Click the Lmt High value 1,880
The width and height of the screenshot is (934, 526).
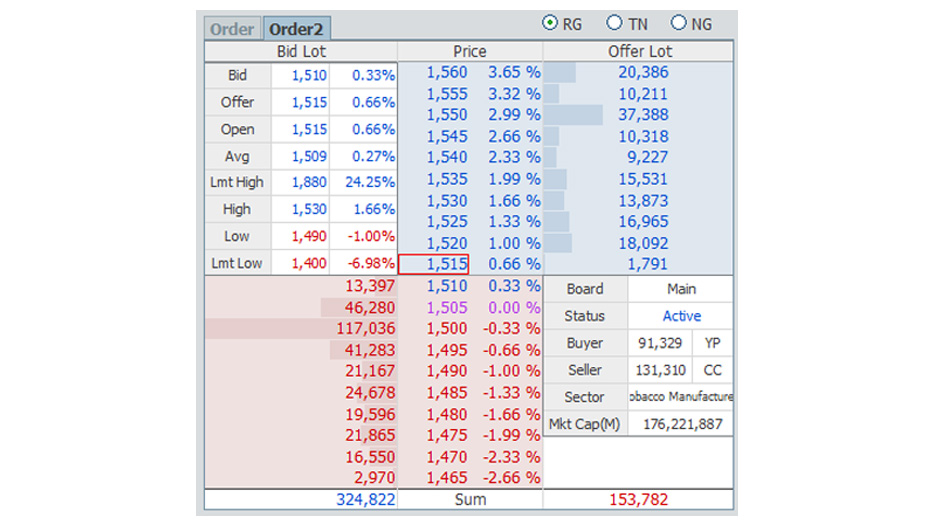click(x=309, y=182)
